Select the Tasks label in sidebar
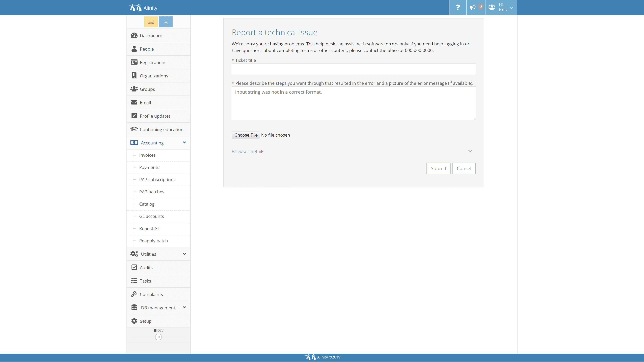 pos(145,281)
